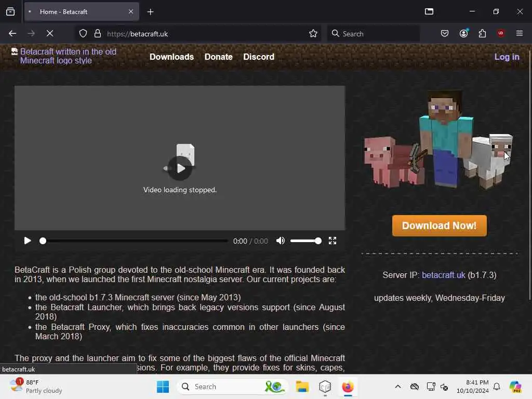The height and width of the screenshot is (399, 532).
Task: Show hidden system tray icons
Action: click(x=398, y=387)
